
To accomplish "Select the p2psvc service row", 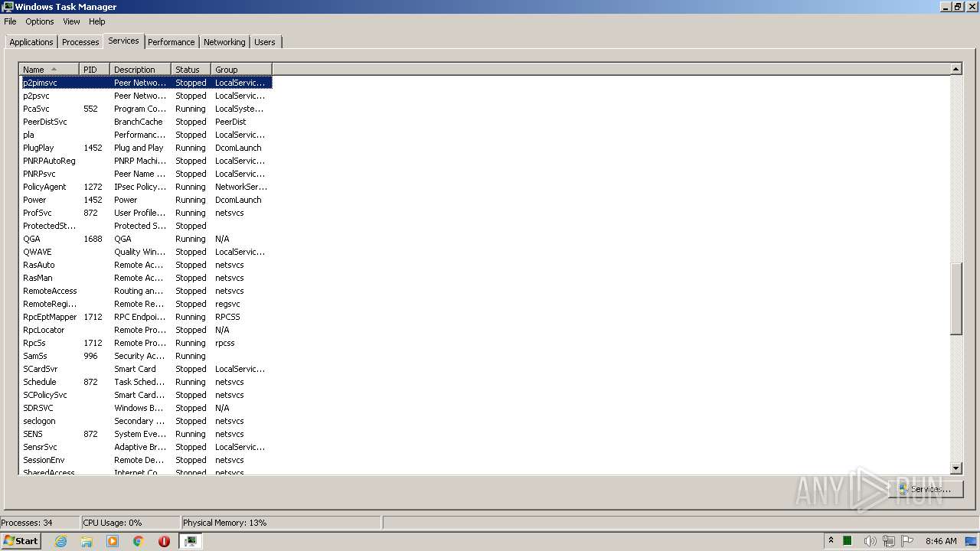I will [145, 96].
